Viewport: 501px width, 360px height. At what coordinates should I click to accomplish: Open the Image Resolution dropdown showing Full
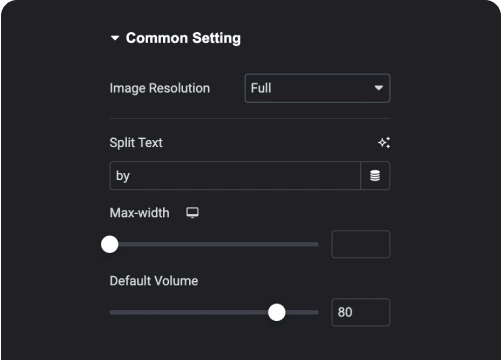pyautogui.click(x=317, y=88)
